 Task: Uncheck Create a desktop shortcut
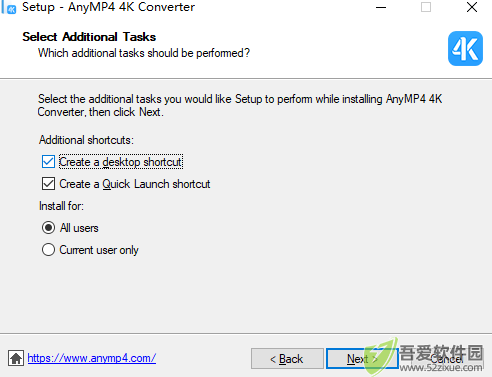click(x=48, y=162)
